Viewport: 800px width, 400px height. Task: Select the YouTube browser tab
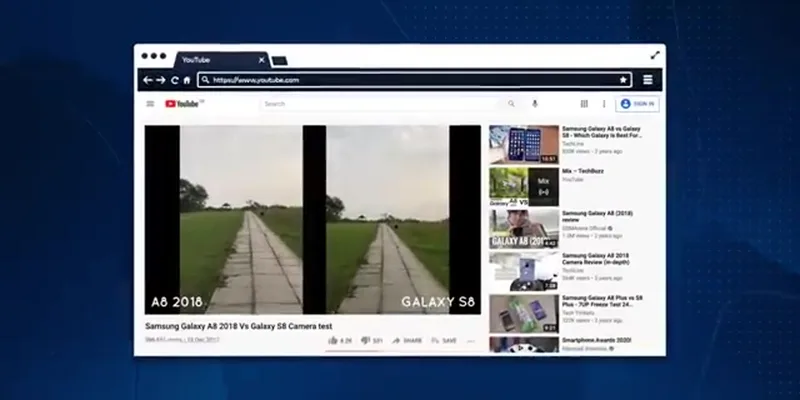pos(222,60)
